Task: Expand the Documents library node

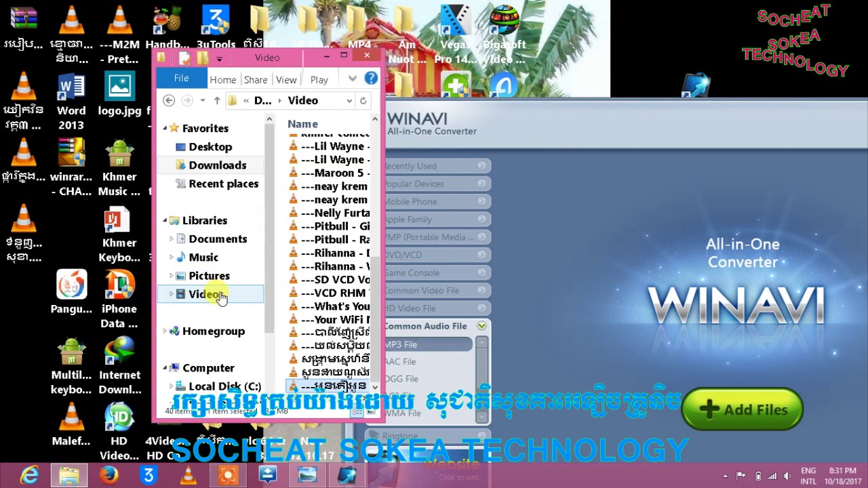Action: [171, 239]
